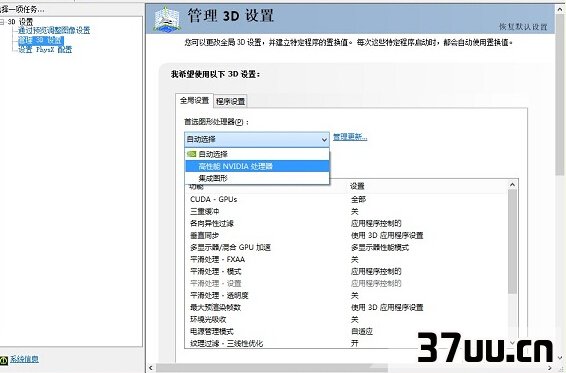This screenshot has width=566, height=373.
Task: Click the settings list scrollbar thumb
Action: 512,242
